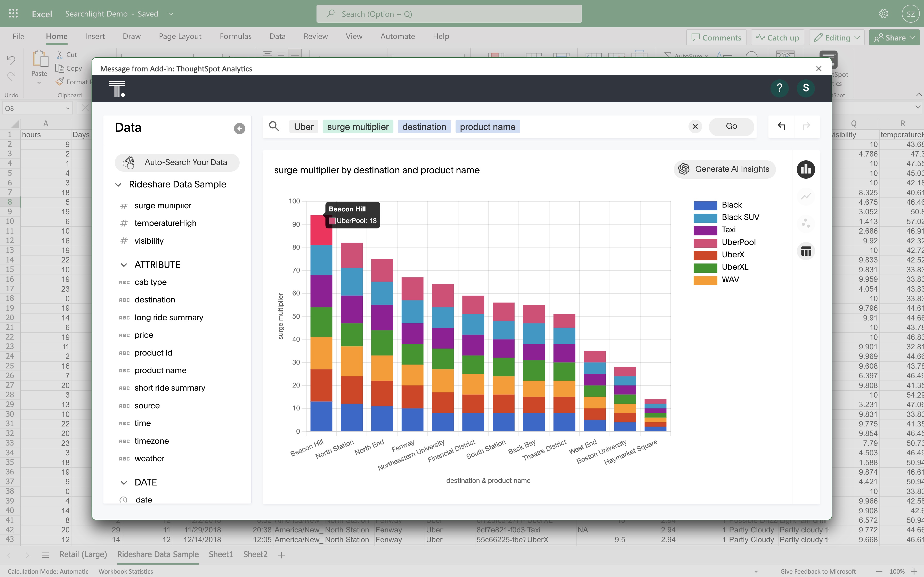This screenshot has height=577, width=924.
Task: Collapse the Rideshare Data Sample tree
Action: point(118,185)
